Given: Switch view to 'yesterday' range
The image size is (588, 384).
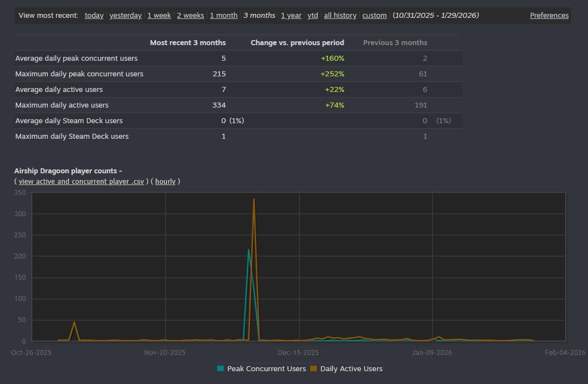Looking at the screenshot, I should 125,16.
